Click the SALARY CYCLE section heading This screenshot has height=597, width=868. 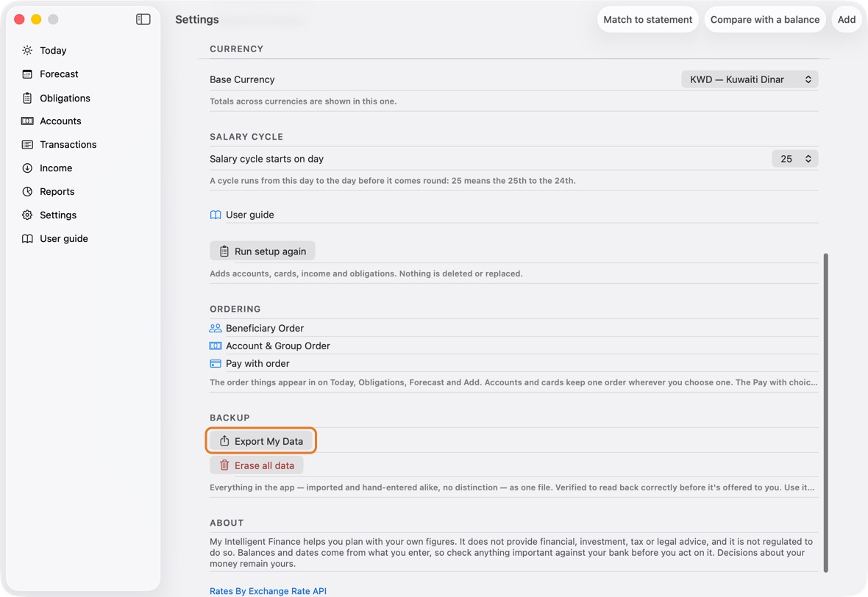coord(246,137)
